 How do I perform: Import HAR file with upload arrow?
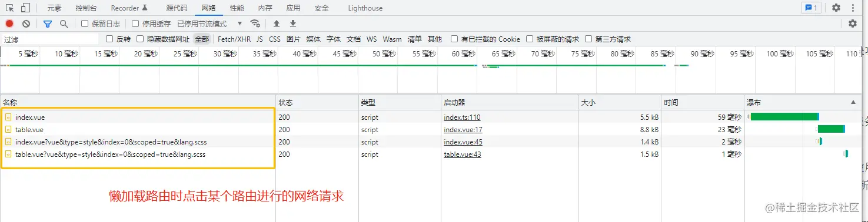[x=277, y=23]
